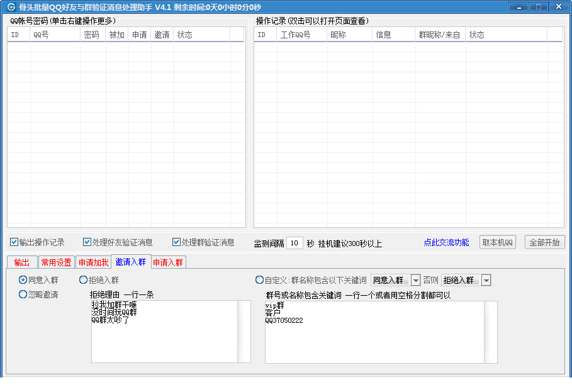Open the 拒绝入群 dropdown after 否则

point(486,280)
